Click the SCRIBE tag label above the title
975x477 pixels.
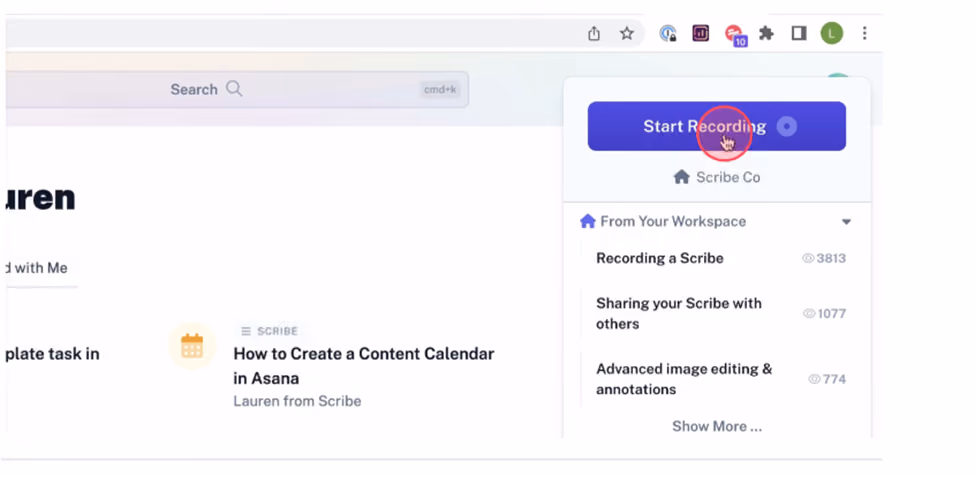pos(270,331)
